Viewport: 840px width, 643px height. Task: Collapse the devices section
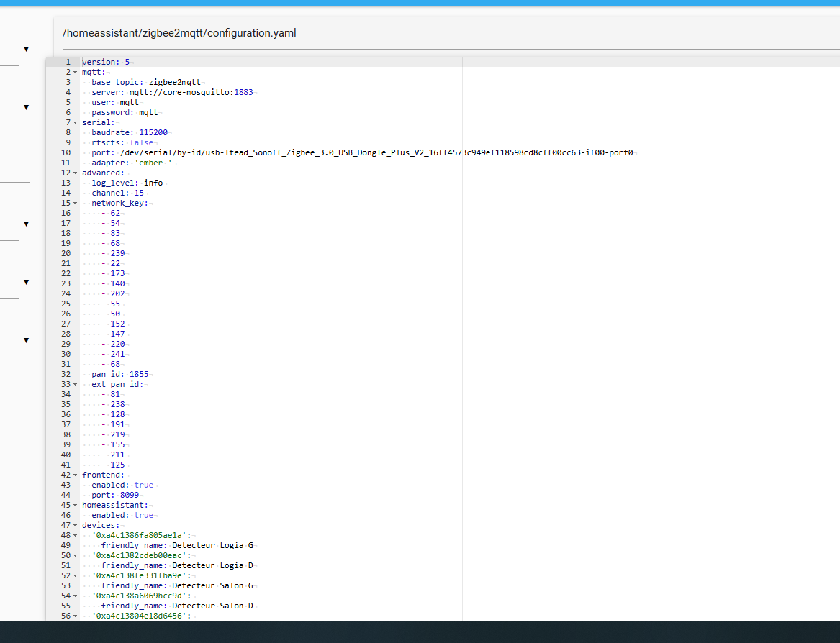point(75,525)
